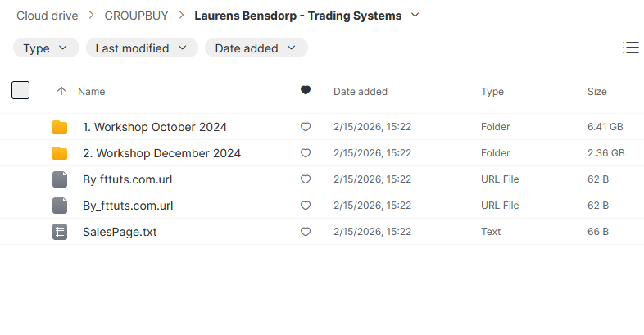Click the By_fttuts.com.url file icon

click(60, 206)
